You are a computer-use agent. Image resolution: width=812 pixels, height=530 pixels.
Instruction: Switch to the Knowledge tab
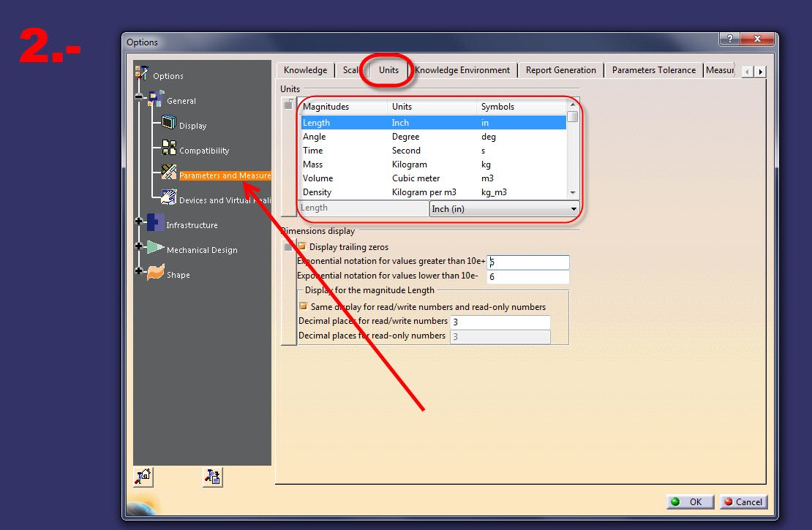(x=305, y=69)
